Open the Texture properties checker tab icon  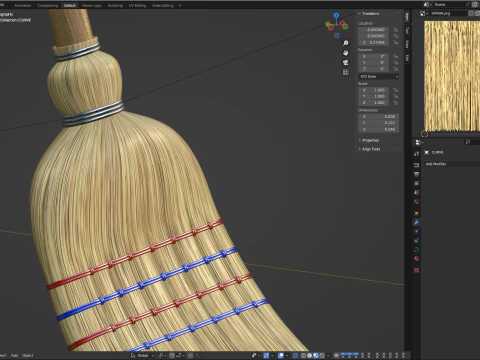point(416,270)
